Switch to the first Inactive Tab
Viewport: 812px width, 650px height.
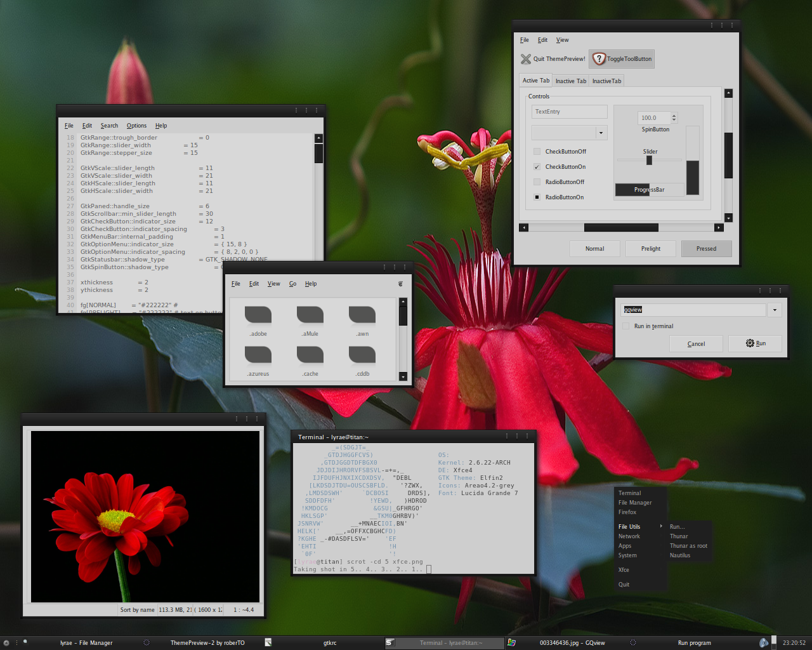(x=571, y=81)
